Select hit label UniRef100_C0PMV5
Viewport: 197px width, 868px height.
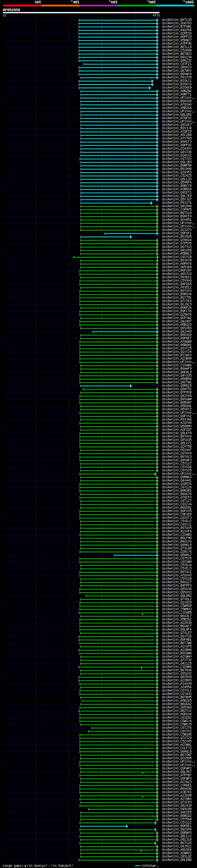(x=177, y=210)
